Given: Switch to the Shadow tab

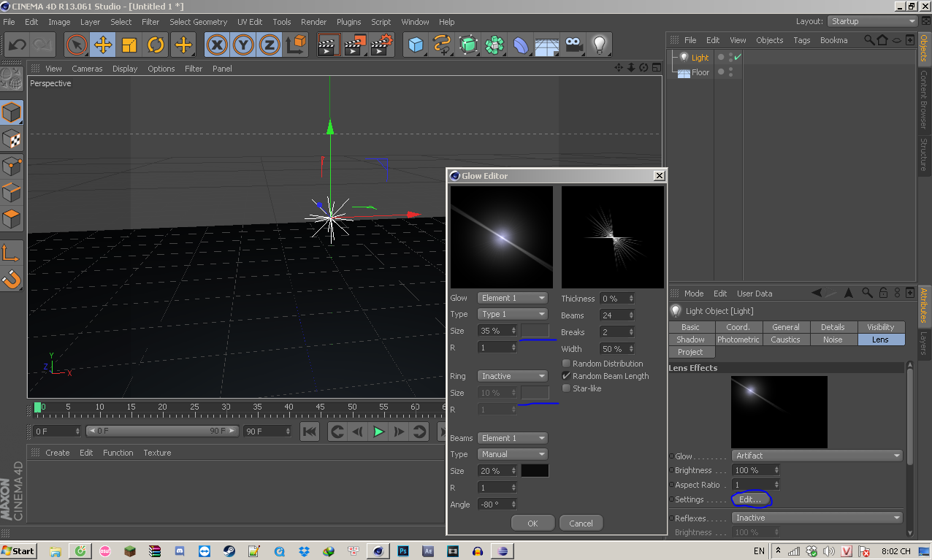Looking at the screenshot, I should [690, 340].
